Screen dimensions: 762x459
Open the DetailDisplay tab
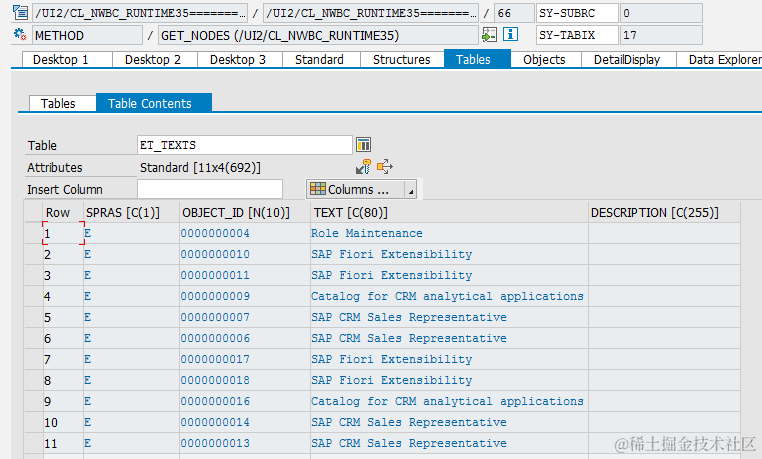tap(627, 60)
